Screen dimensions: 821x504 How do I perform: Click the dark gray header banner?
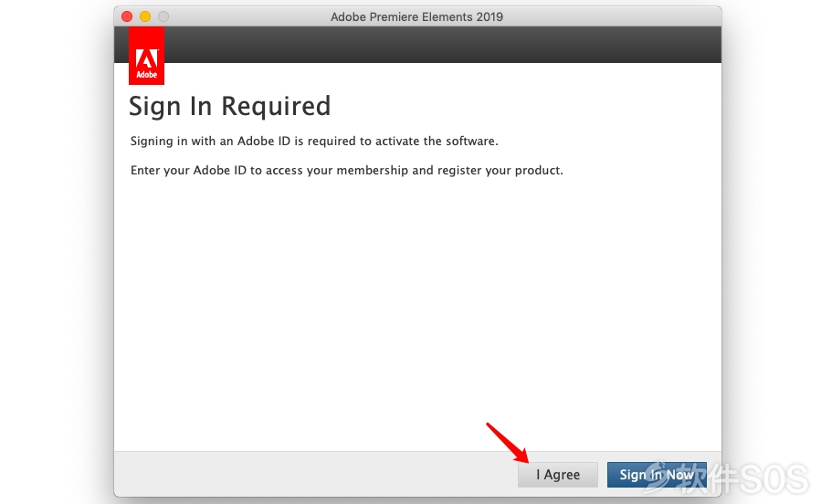coord(443,45)
